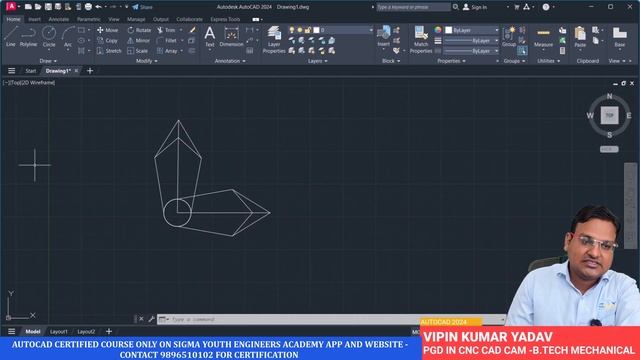Toggle layer freeze sun icon
The height and width of the screenshot is (360, 640).
coord(300,30)
